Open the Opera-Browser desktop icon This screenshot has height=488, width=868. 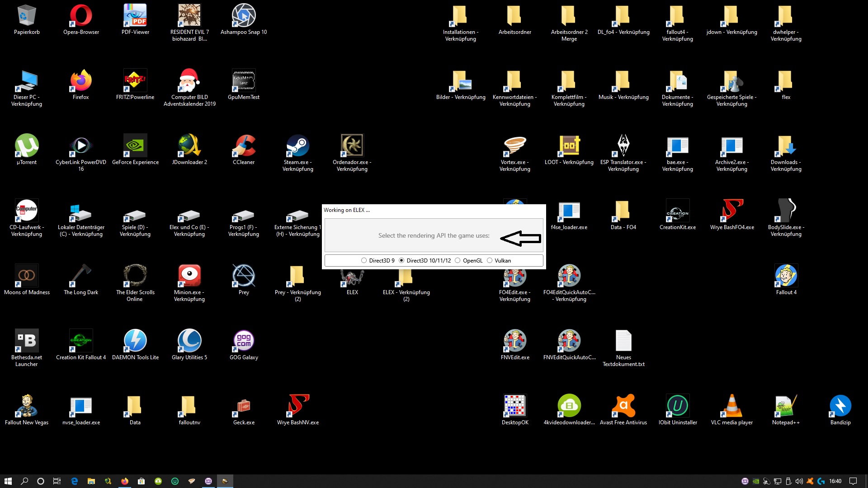point(81,16)
